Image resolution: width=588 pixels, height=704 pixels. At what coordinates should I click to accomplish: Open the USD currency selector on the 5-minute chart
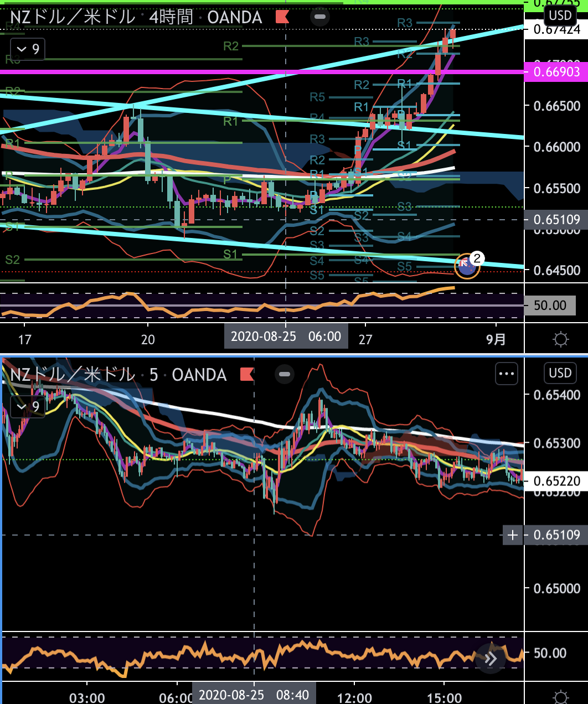(x=560, y=373)
